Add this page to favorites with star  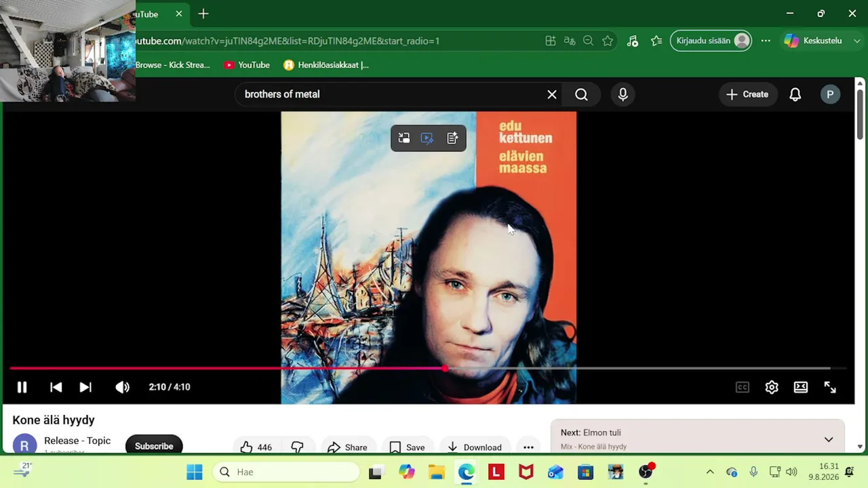tap(608, 41)
